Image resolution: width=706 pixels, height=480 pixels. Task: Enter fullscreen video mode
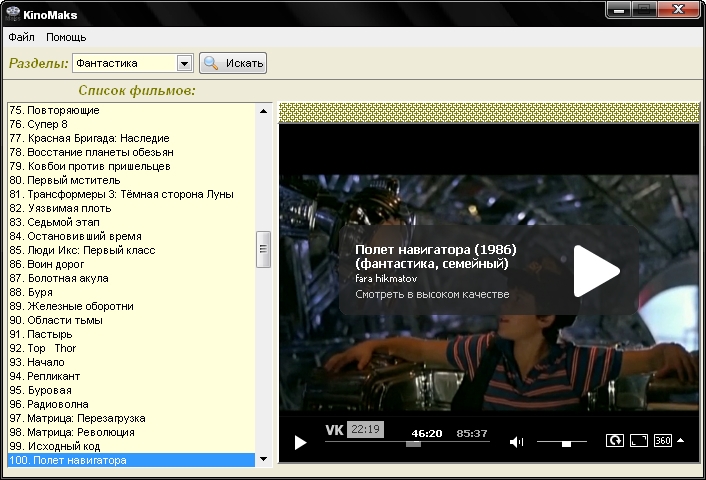click(639, 440)
